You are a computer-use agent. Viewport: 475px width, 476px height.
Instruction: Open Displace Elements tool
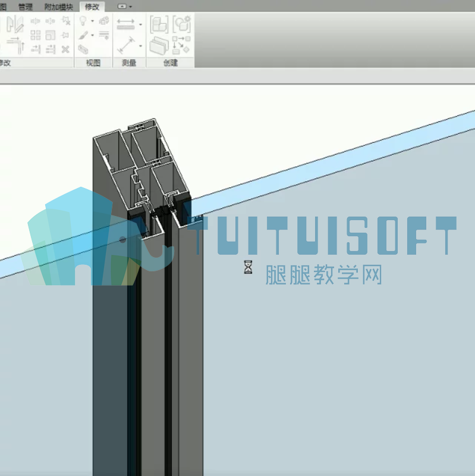coord(104,21)
